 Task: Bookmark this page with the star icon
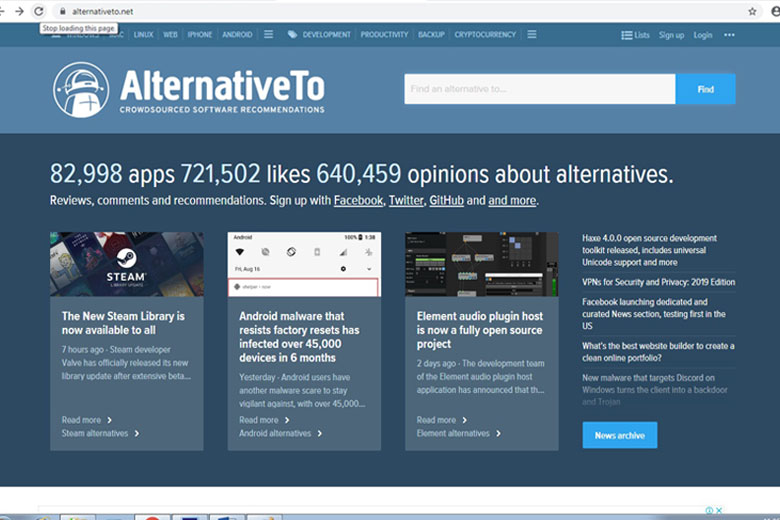click(752, 11)
